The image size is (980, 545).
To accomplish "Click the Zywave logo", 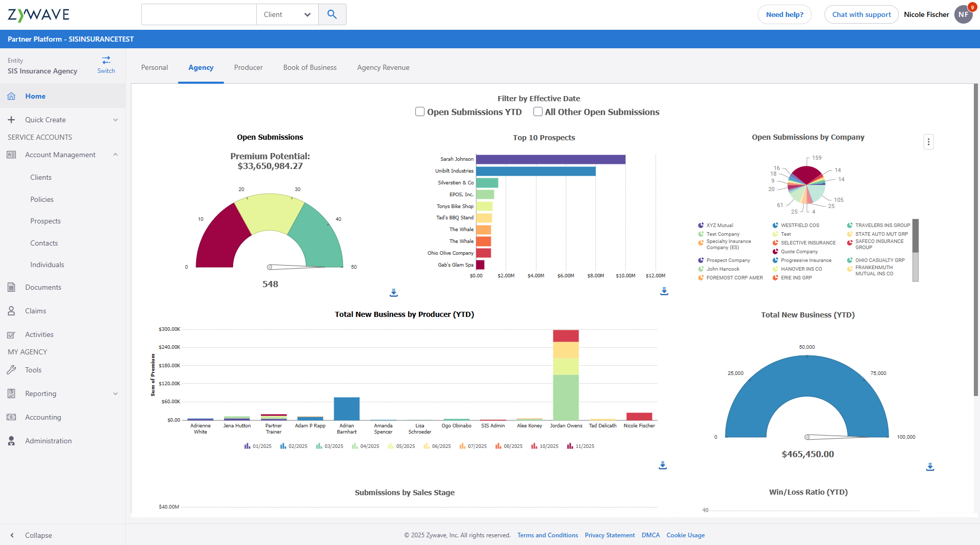I will (x=39, y=14).
